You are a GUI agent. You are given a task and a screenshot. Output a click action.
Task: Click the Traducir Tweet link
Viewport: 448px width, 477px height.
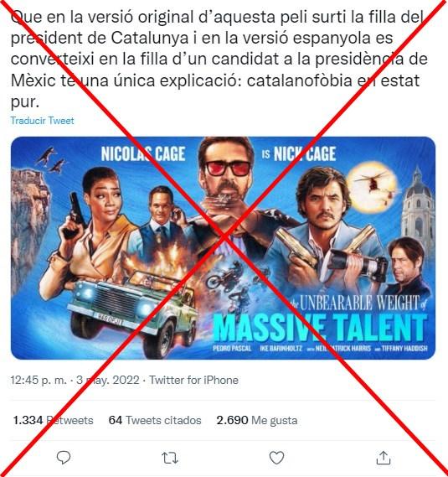pos(42,121)
